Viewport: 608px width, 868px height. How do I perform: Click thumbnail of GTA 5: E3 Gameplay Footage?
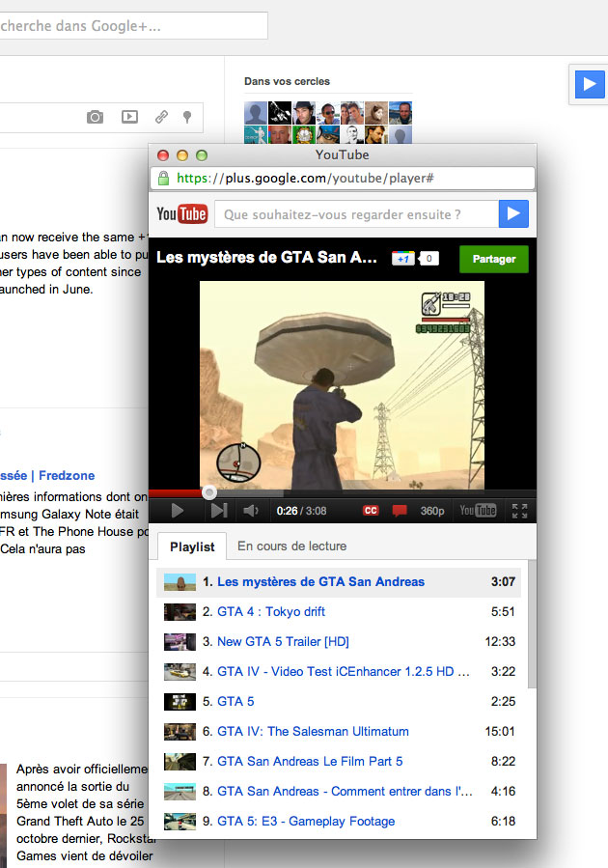click(x=180, y=821)
